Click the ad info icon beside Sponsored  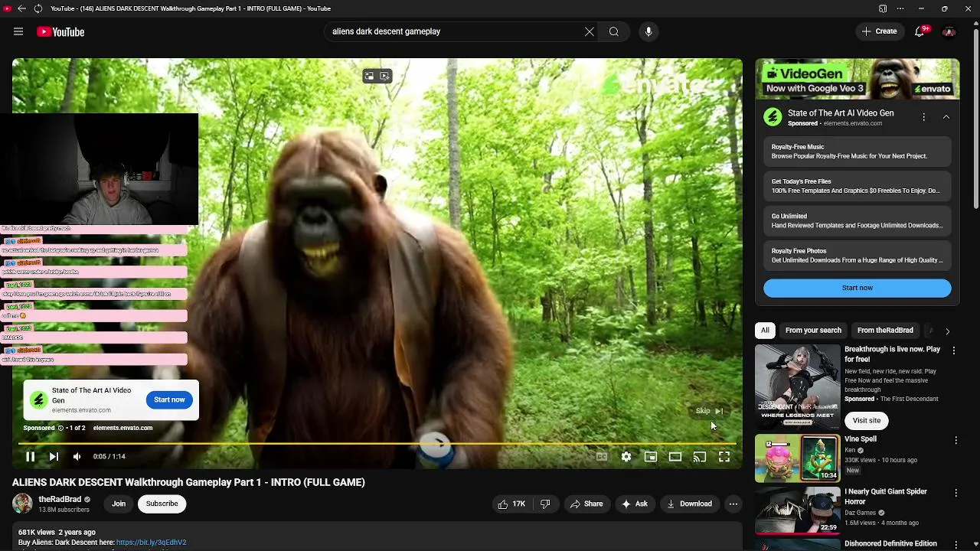(60, 428)
